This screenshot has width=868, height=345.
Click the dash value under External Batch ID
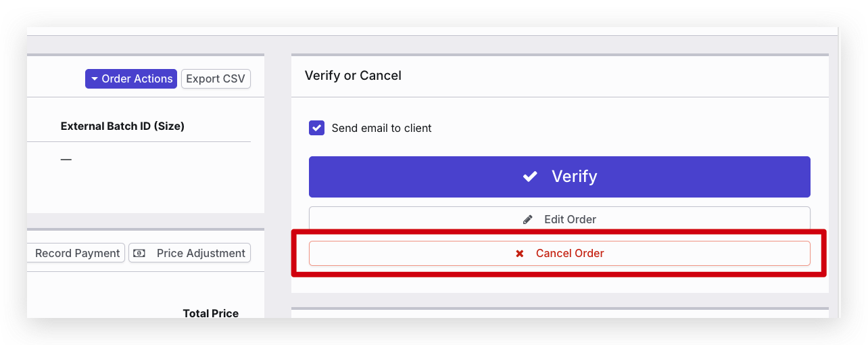66,160
